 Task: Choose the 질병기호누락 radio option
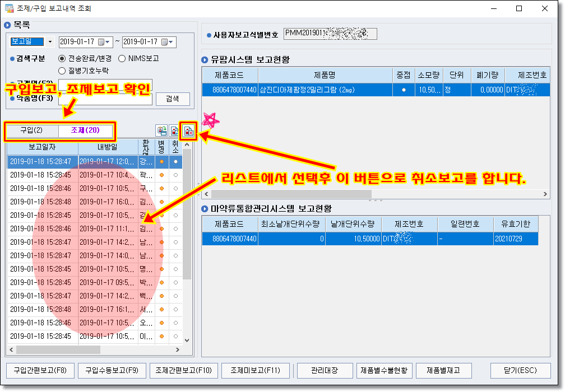(62, 71)
